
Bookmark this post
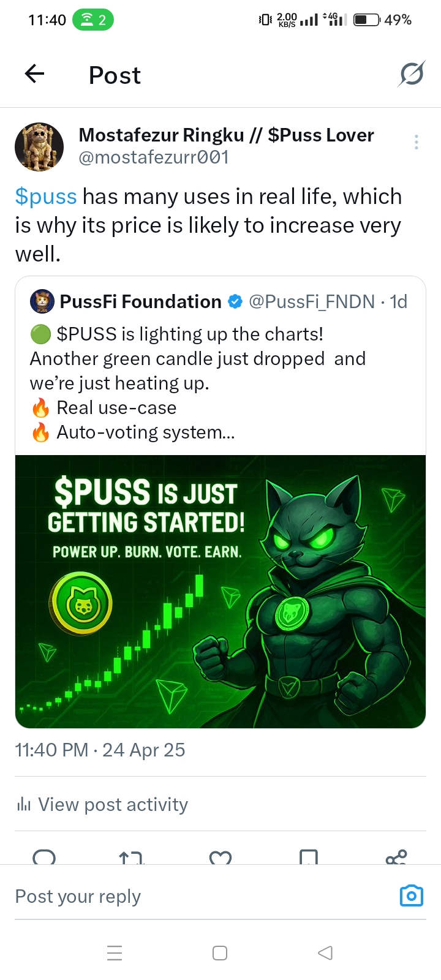coord(309,857)
